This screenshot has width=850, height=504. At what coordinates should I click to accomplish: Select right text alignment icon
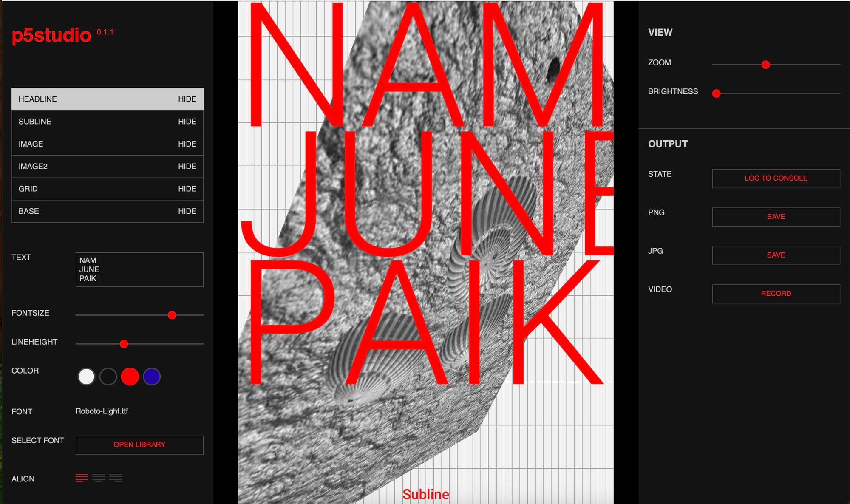(x=115, y=478)
